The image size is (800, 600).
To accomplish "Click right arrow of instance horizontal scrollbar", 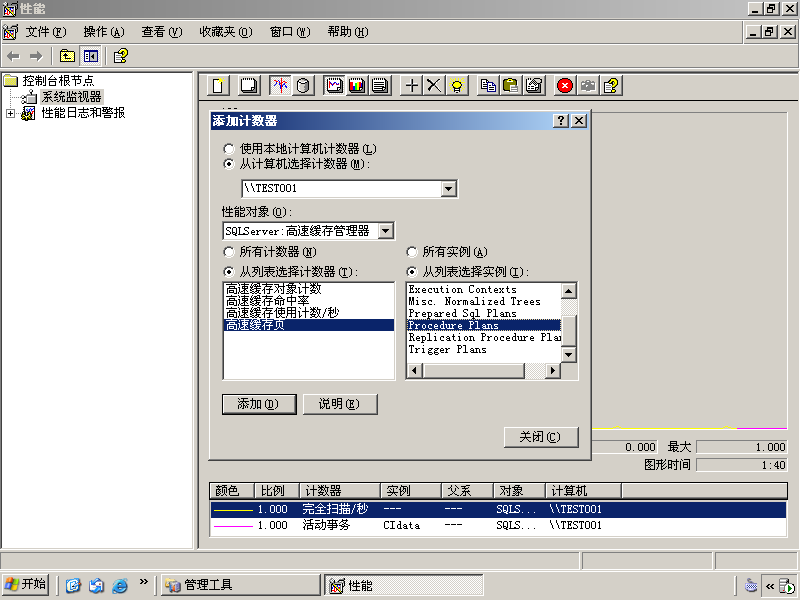I will [552, 370].
